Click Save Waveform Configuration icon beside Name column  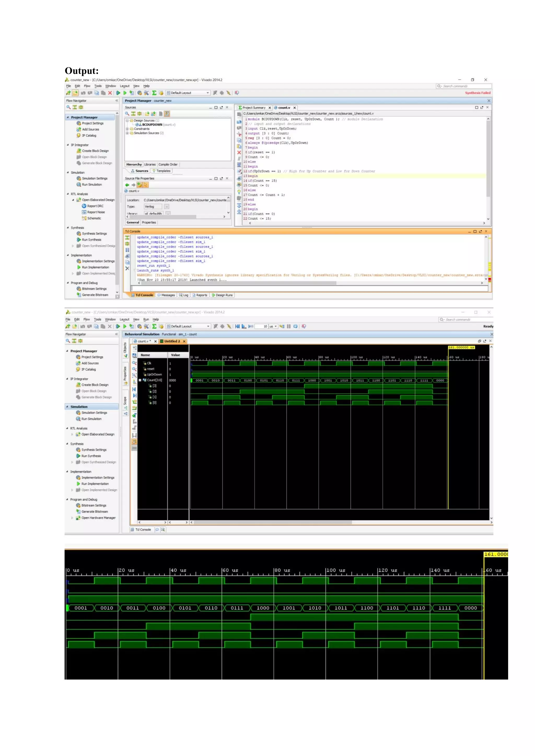tap(135, 355)
